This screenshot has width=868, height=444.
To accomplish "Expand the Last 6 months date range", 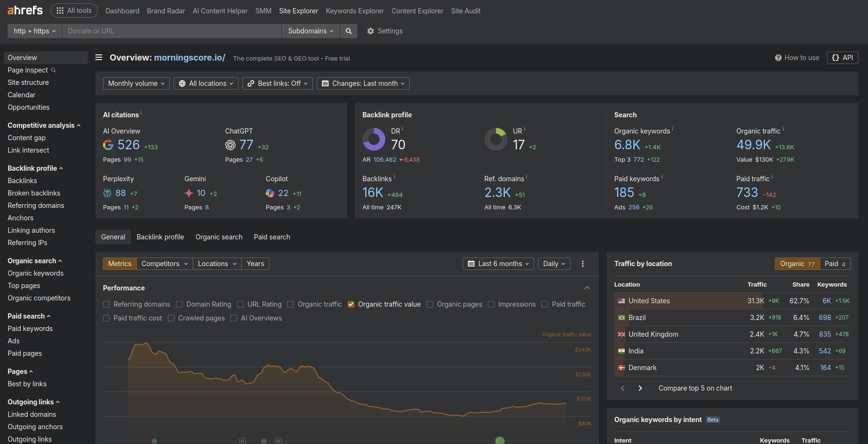I will 498,264.
